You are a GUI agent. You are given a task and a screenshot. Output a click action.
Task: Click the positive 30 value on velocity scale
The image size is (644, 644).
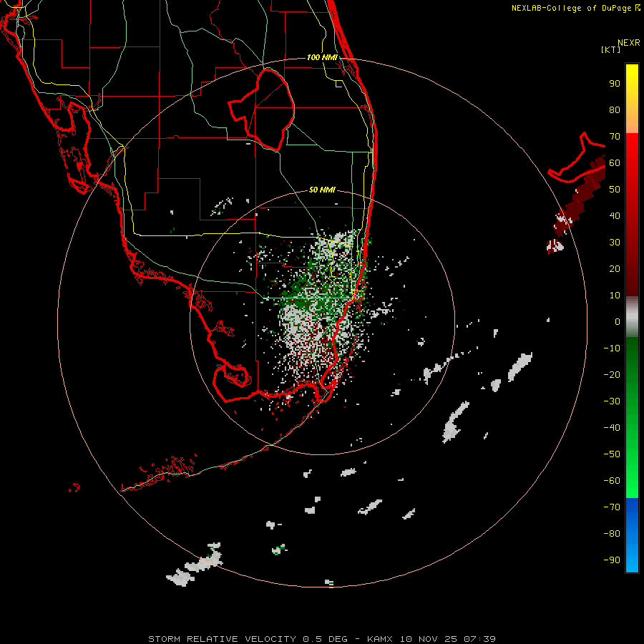click(x=615, y=243)
